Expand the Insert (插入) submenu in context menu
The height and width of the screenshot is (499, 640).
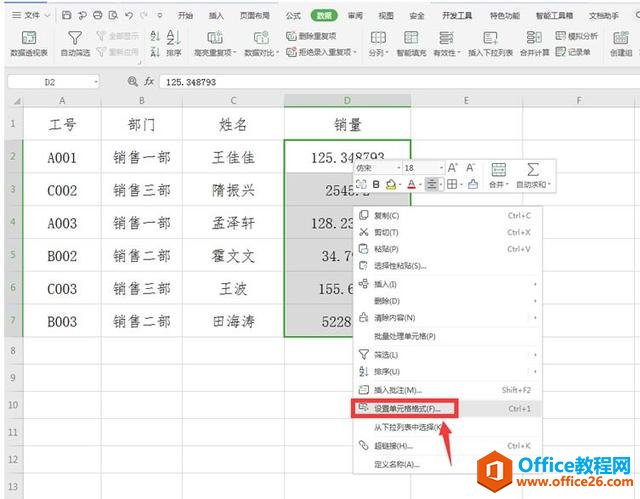pyautogui.click(x=450, y=285)
